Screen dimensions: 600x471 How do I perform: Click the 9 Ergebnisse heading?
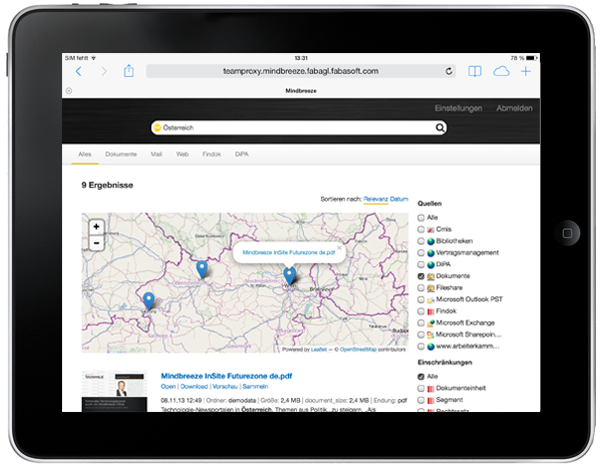coord(107,185)
